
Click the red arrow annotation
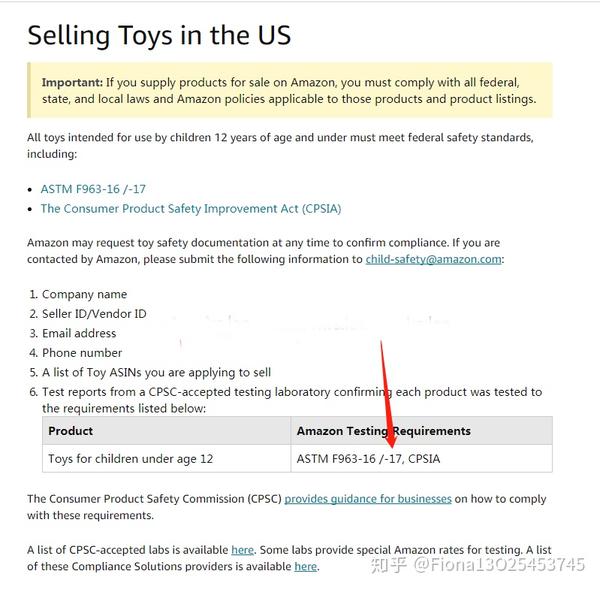pyautogui.click(x=387, y=394)
